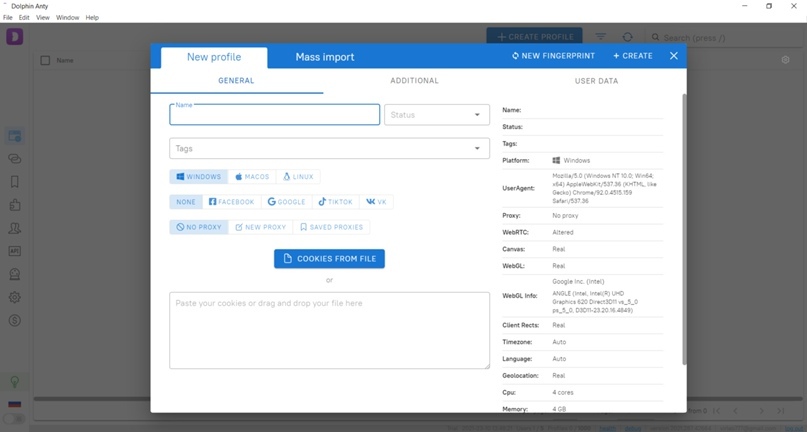
Task: Open the User Data tab
Action: tap(596, 81)
